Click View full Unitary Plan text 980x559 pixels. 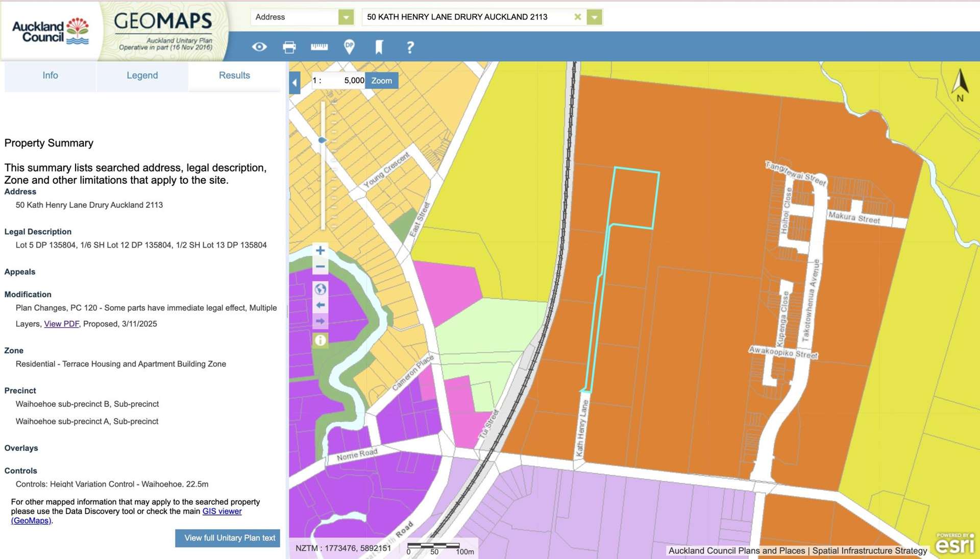click(x=228, y=538)
